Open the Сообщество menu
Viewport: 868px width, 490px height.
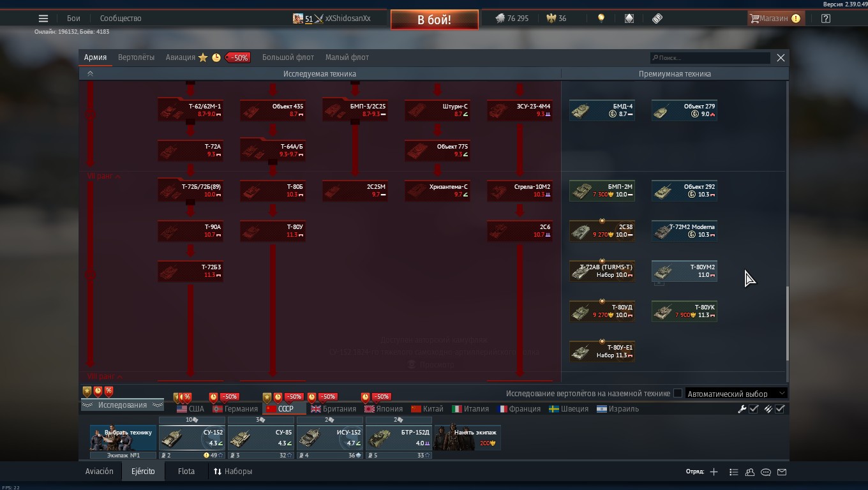pyautogui.click(x=121, y=19)
